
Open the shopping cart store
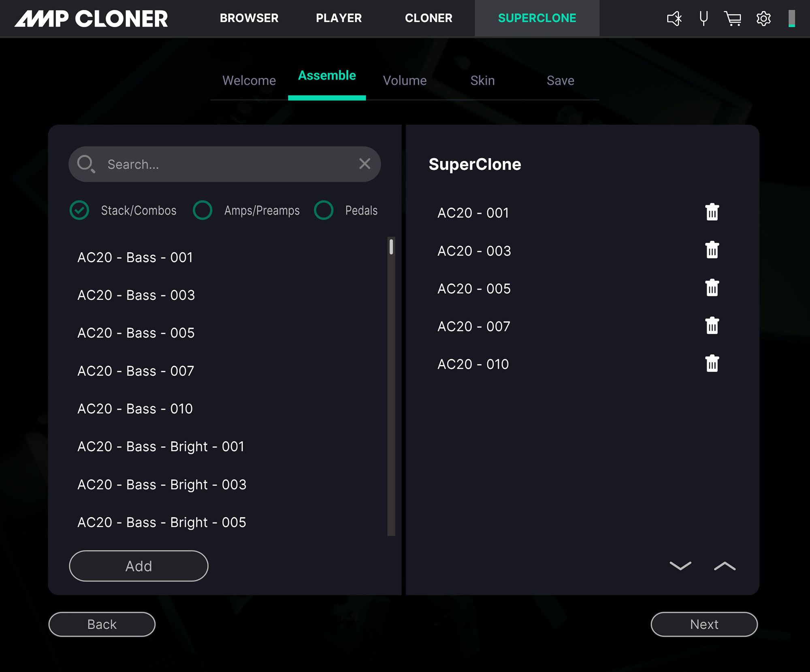[733, 18]
